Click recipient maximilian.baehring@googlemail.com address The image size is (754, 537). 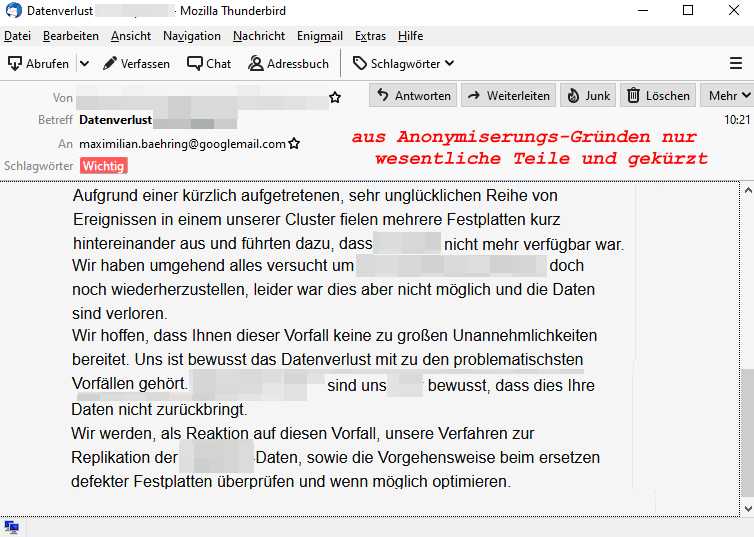(x=182, y=144)
